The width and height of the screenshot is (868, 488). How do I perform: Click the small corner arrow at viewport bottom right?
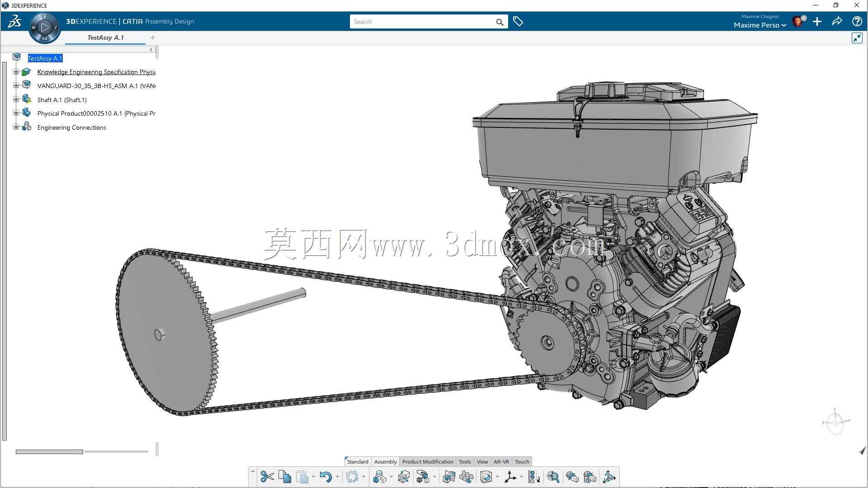point(862,450)
